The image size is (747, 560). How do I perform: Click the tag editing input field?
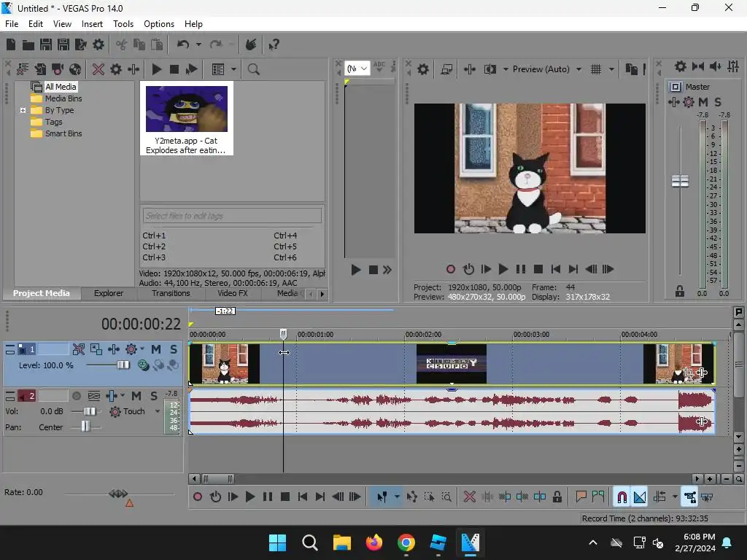click(x=232, y=216)
